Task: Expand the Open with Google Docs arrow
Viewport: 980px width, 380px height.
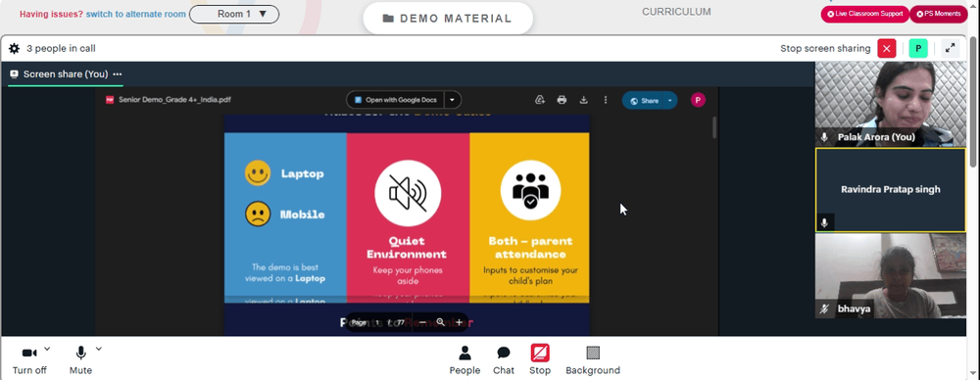Action: point(453,100)
